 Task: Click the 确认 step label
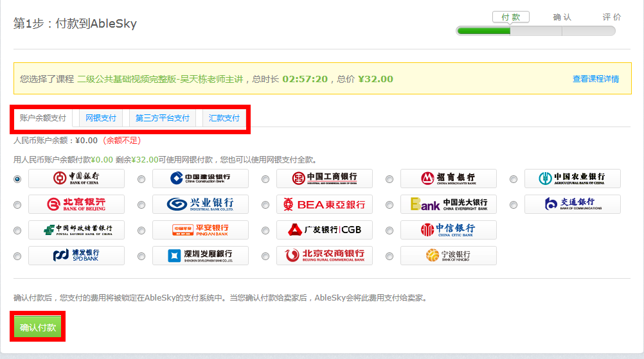pyautogui.click(x=562, y=17)
